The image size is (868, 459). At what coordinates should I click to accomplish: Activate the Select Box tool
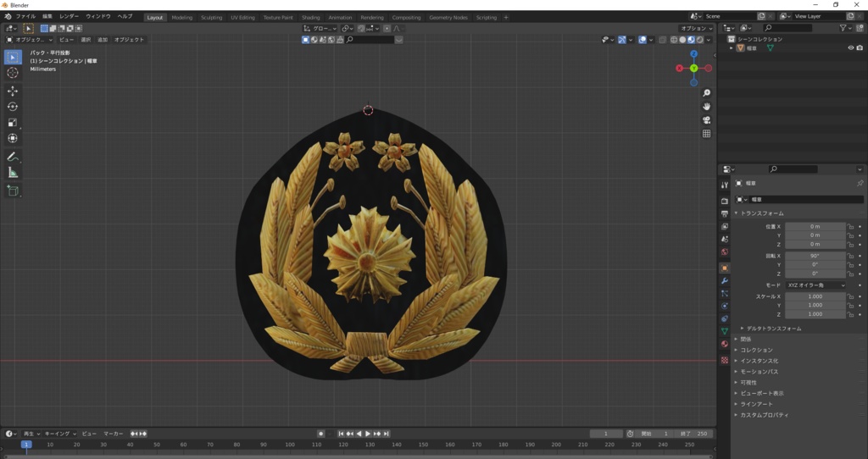click(x=13, y=57)
